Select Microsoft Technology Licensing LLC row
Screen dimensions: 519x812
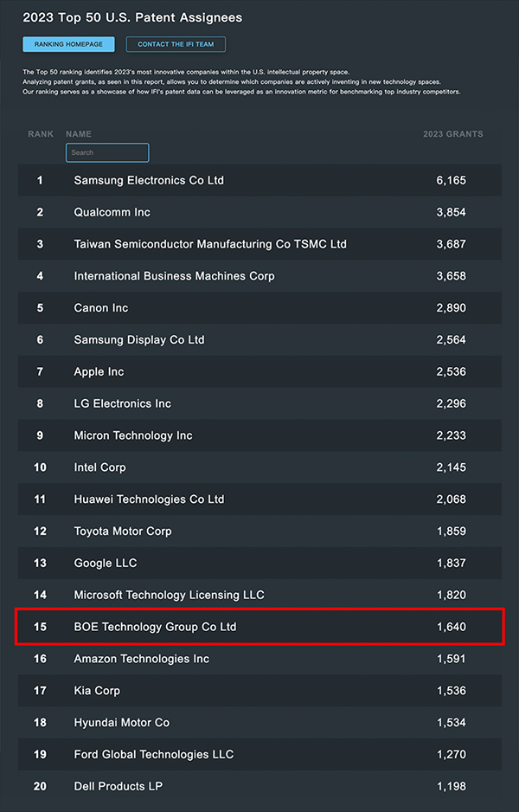click(x=170, y=595)
